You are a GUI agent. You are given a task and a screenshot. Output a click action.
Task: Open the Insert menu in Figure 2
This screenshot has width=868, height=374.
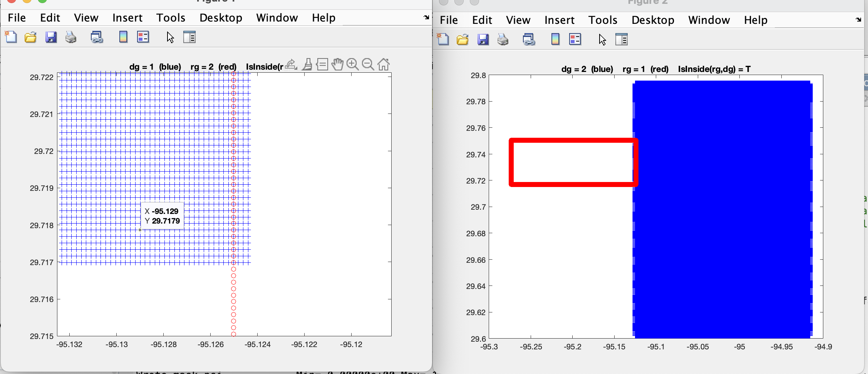click(x=559, y=20)
